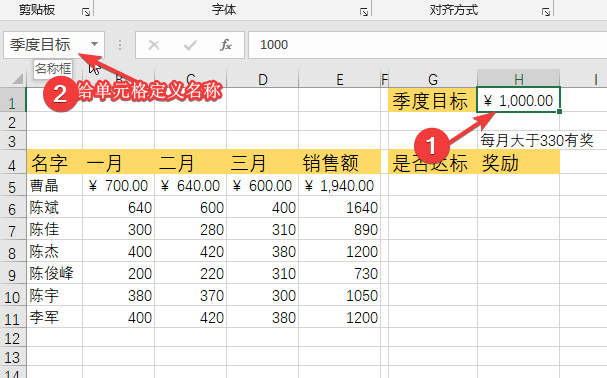Open the Font group dialog launcher
This screenshot has width=607, height=378.
364,12
